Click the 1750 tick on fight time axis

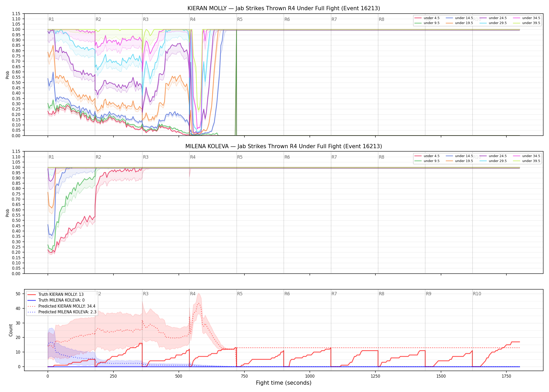(506, 376)
